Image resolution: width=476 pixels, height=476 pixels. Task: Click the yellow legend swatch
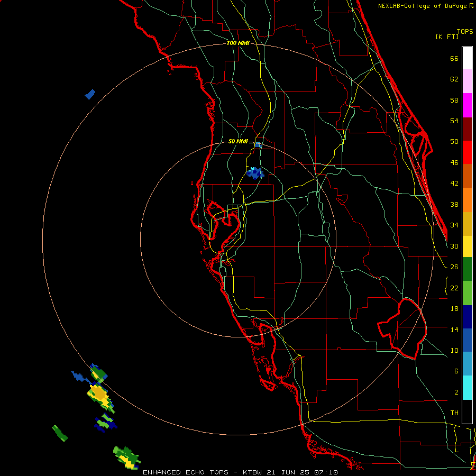click(x=467, y=246)
